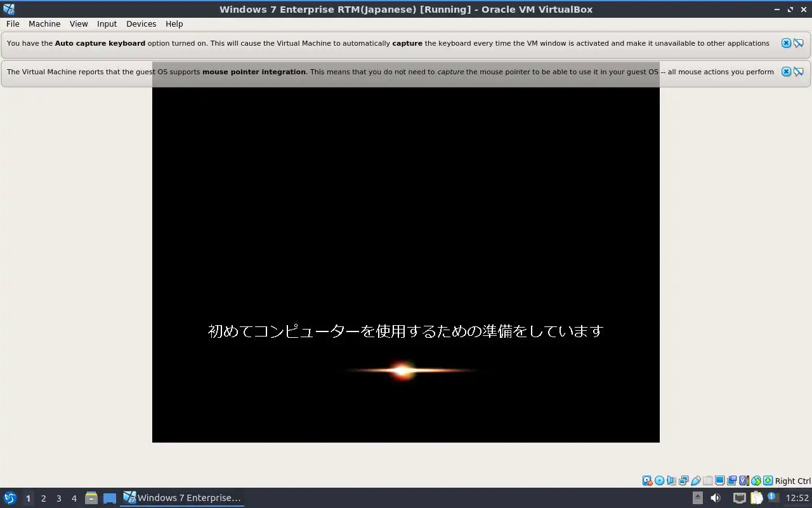Switch to workspace 2
The height and width of the screenshot is (508, 812).
43,498
